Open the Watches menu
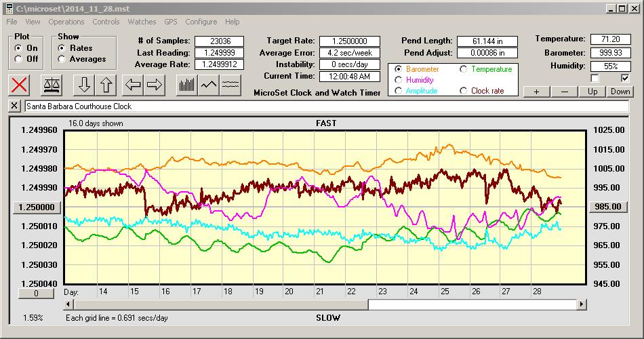This screenshot has width=644, height=339. 142,22
